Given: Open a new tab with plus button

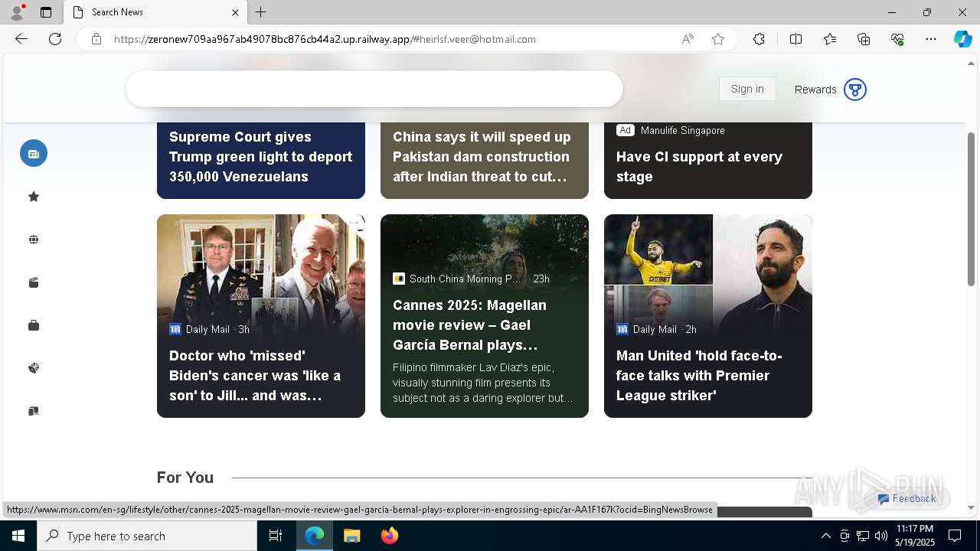Looking at the screenshot, I should [x=261, y=12].
